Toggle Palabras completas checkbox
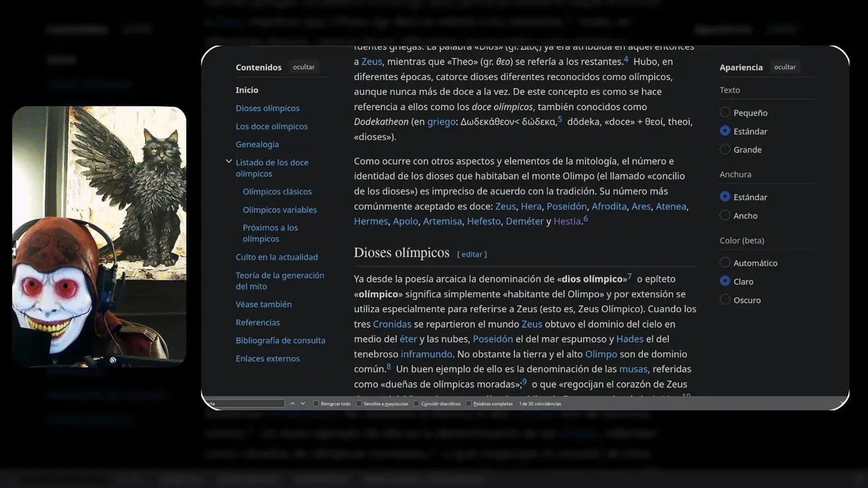Image resolution: width=868 pixels, height=488 pixels. (469, 403)
